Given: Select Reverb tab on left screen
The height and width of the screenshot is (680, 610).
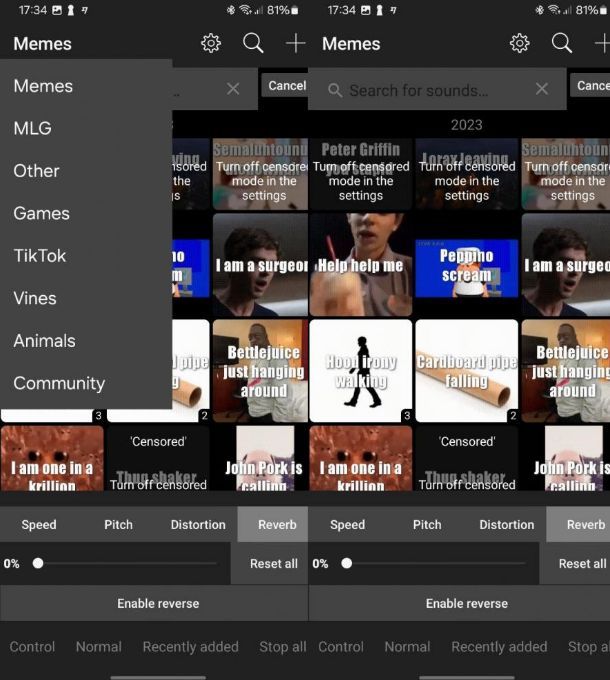Looking at the screenshot, I should click(273, 524).
